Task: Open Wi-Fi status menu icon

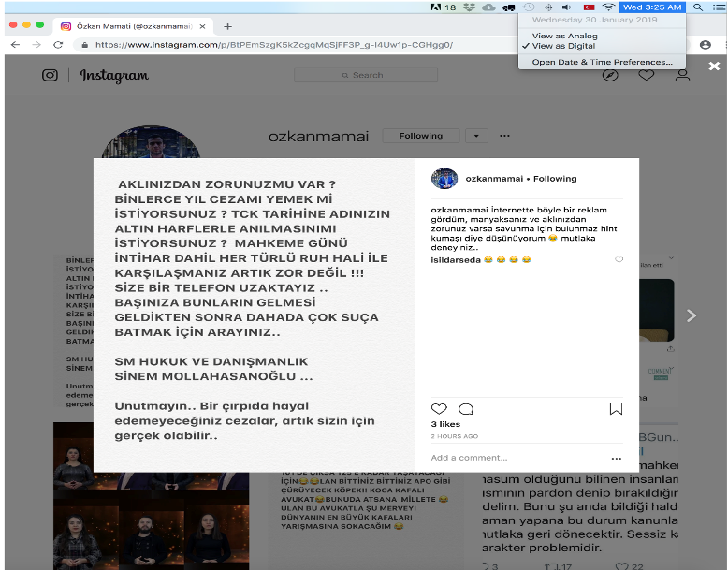Action: [x=608, y=7]
